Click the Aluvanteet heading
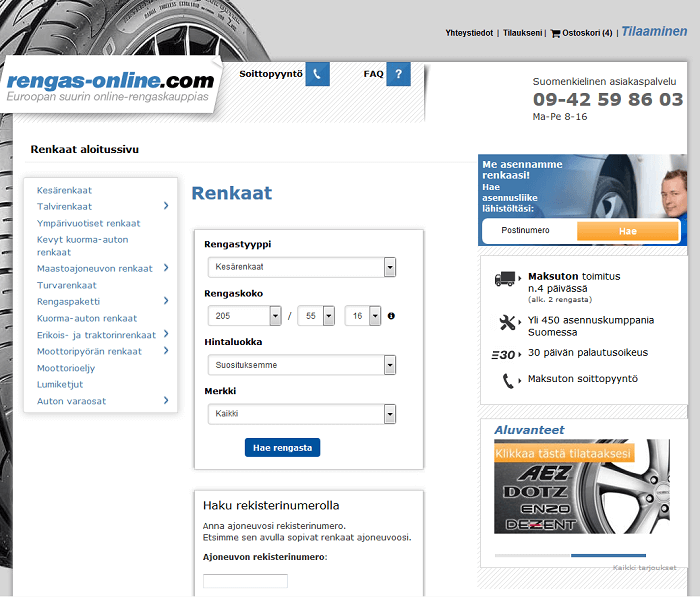Screen dimensions: 700x597 [529, 430]
